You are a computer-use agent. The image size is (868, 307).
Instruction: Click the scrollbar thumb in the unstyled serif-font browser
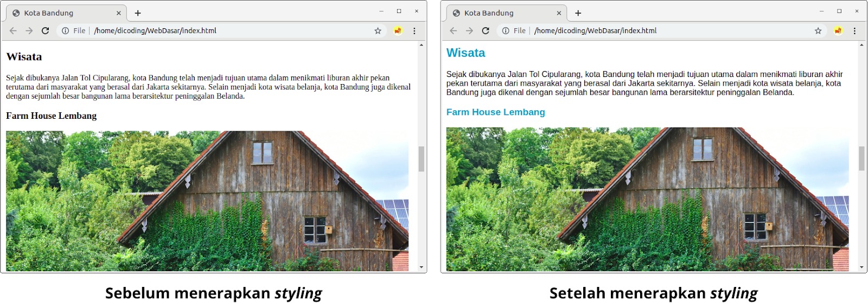click(x=421, y=159)
